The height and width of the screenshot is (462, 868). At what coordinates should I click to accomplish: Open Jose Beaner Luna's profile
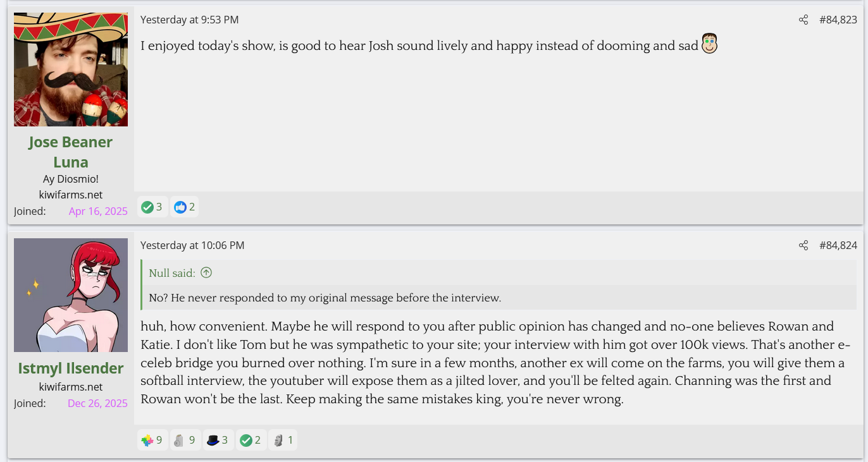pyautogui.click(x=71, y=152)
